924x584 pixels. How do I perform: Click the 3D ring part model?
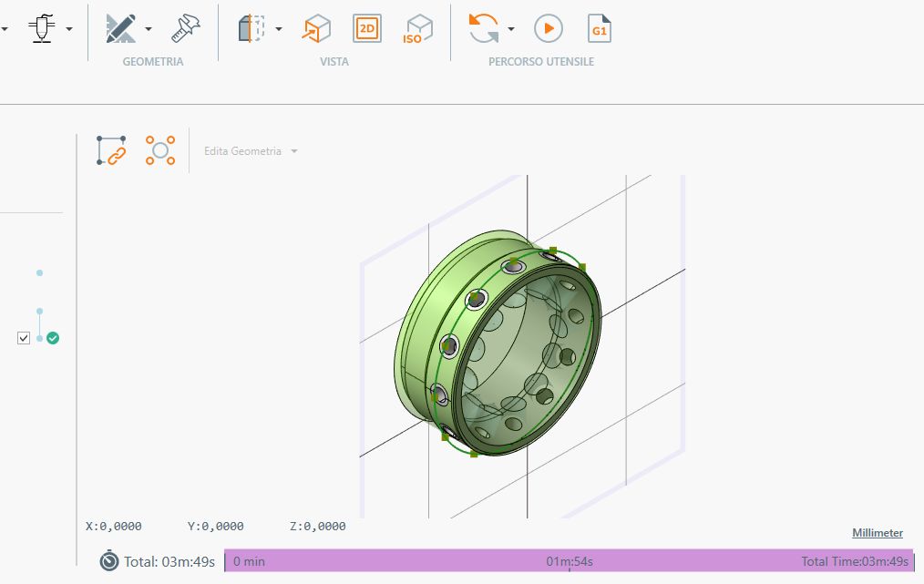(498, 343)
